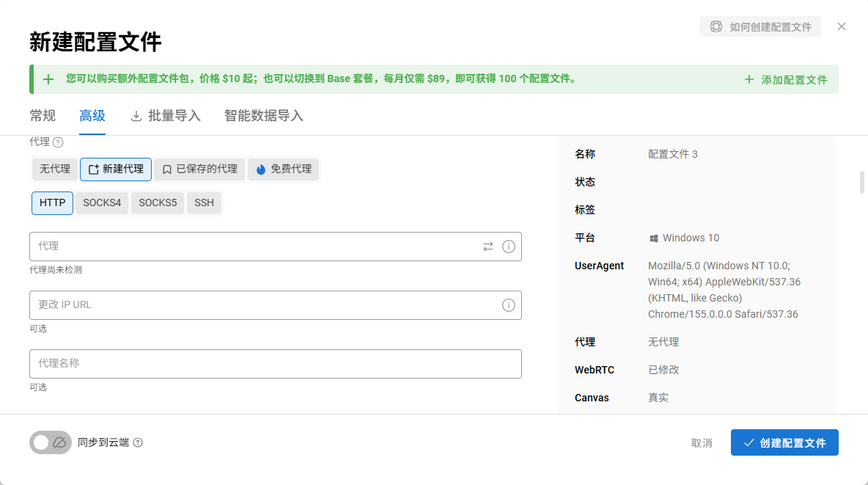Viewport: 868px width, 485px height.
Task: Click the help icon next to 同步到云端
Action: click(138, 442)
